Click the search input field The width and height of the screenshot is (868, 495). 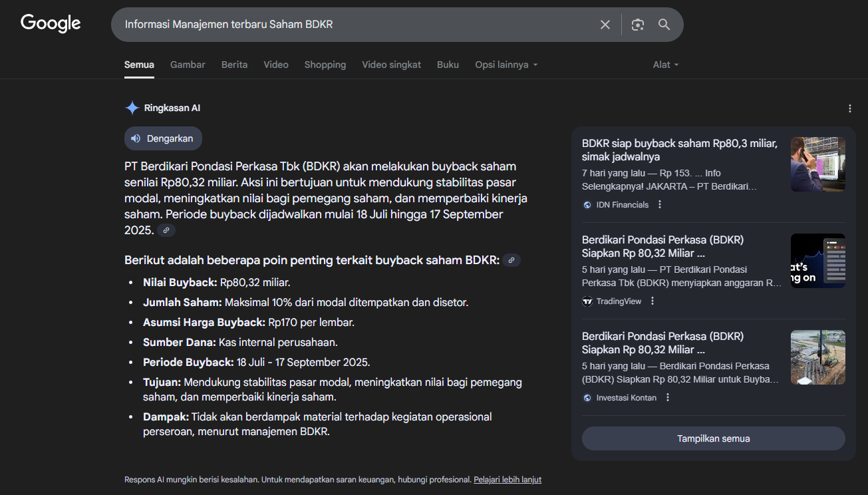pyautogui.click(x=357, y=25)
